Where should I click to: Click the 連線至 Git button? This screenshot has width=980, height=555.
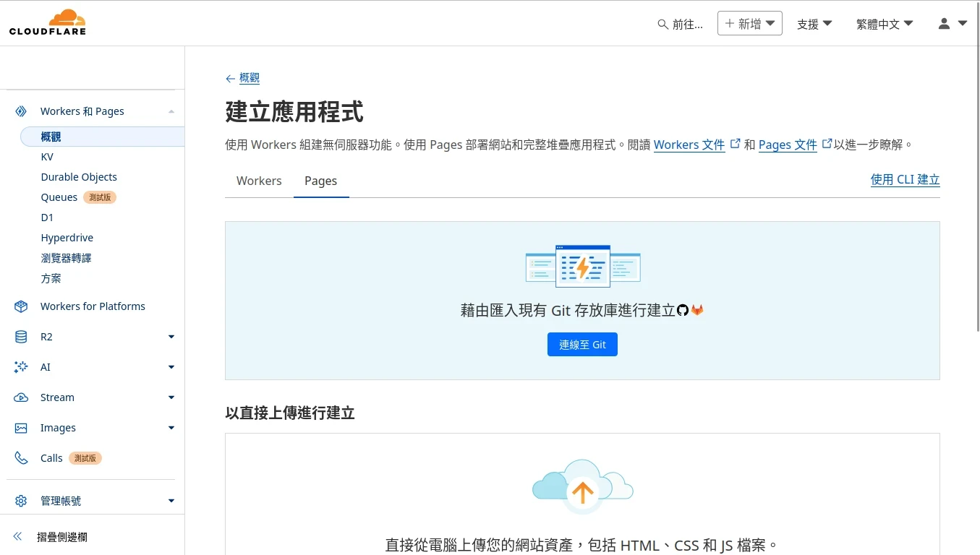(x=582, y=345)
